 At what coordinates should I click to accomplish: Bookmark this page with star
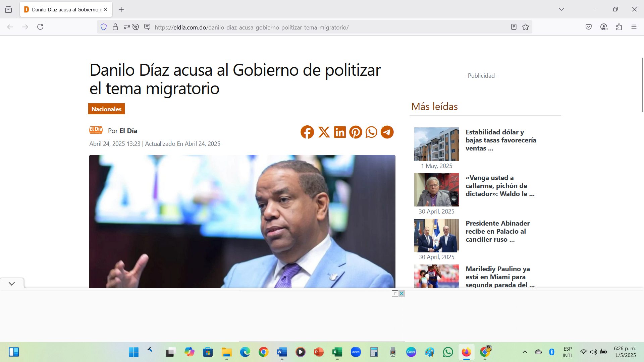pyautogui.click(x=526, y=27)
